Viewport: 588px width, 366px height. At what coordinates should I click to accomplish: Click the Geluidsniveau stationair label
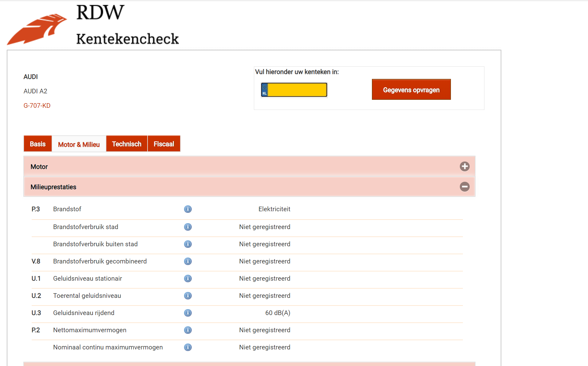pyautogui.click(x=88, y=278)
